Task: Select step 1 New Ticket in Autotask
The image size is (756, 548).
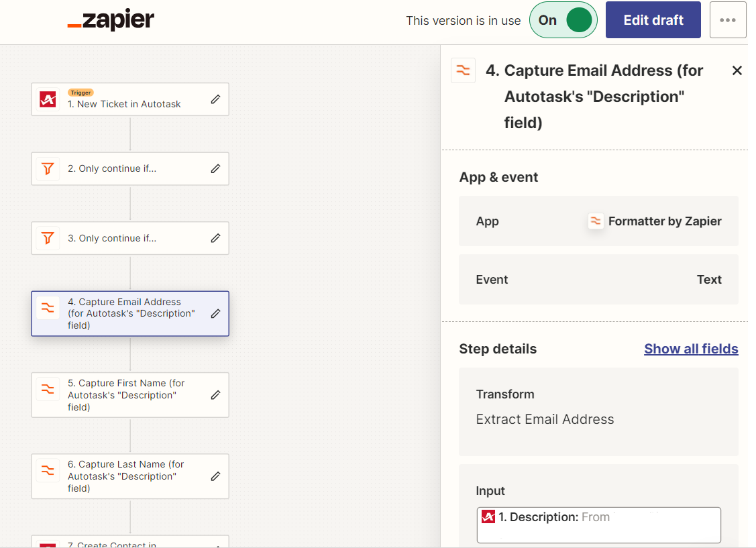Action: point(130,99)
